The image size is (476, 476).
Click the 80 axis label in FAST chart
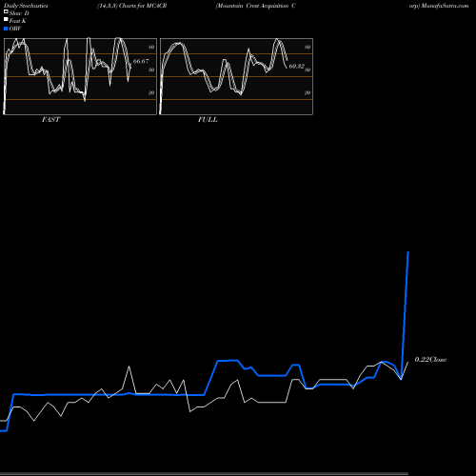tap(151, 47)
